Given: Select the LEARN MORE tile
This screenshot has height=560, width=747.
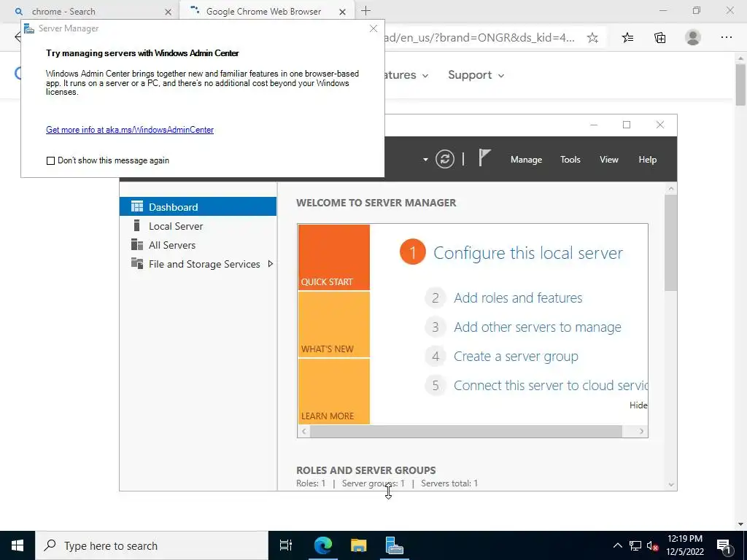Looking at the screenshot, I should click(333, 392).
